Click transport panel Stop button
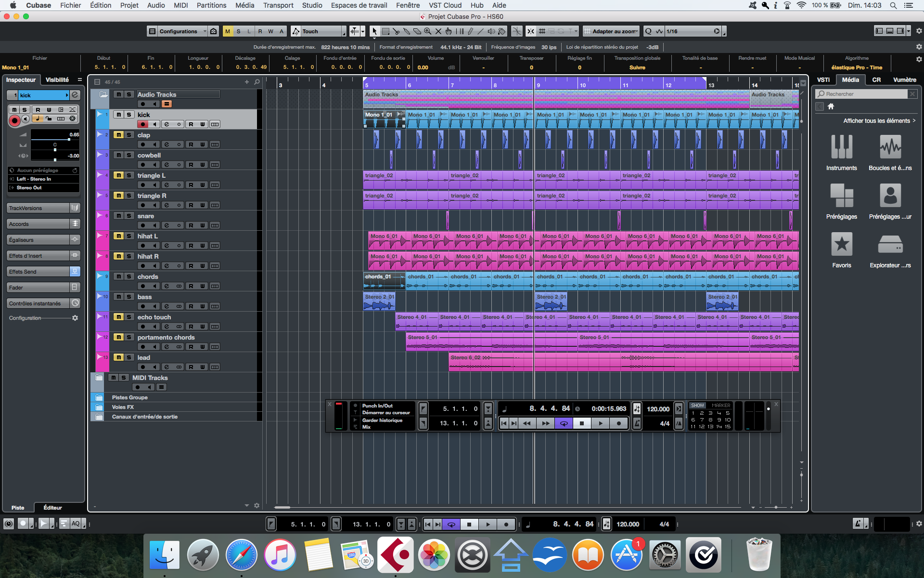The height and width of the screenshot is (578, 924). pos(582,423)
